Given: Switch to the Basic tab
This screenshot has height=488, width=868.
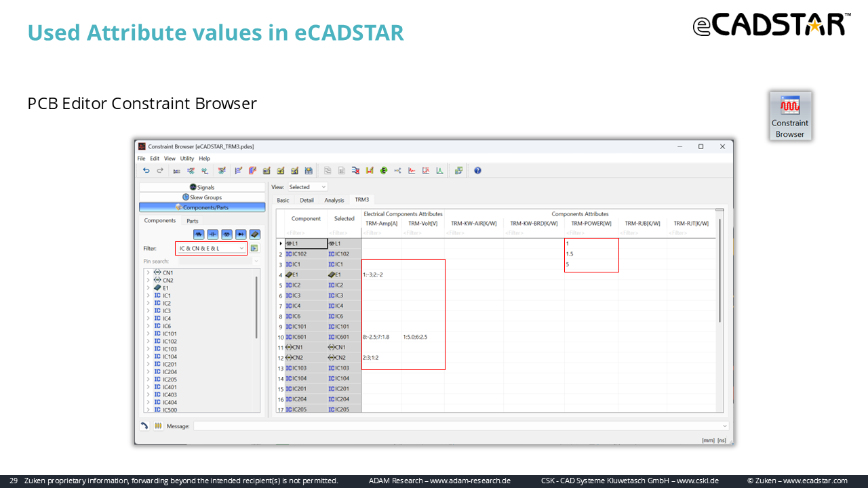Looking at the screenshot, I should (283, 200).
